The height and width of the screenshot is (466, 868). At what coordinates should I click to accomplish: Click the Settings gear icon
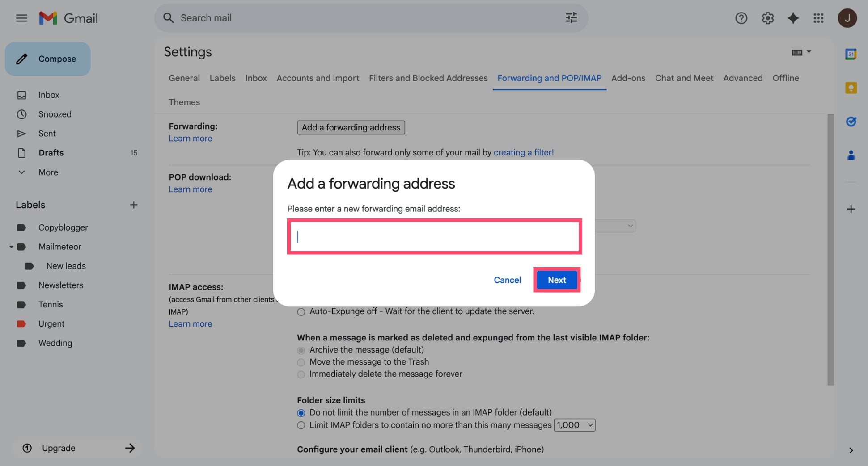767,18
